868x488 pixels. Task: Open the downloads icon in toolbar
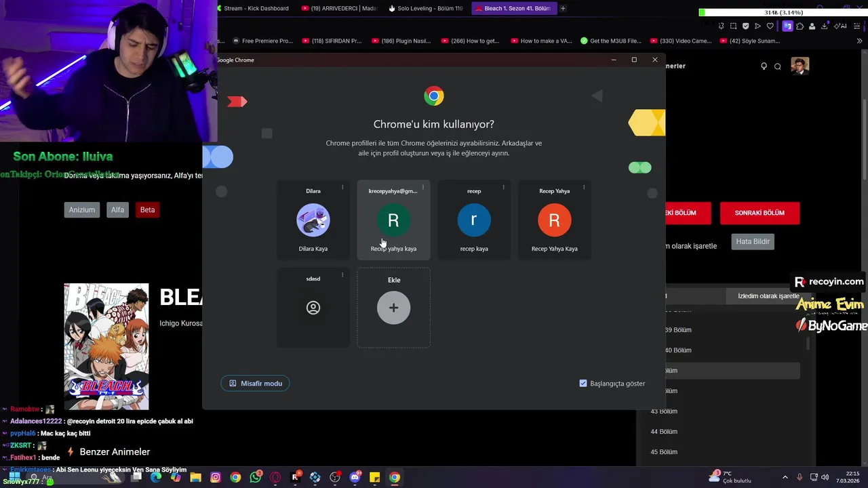824,26
